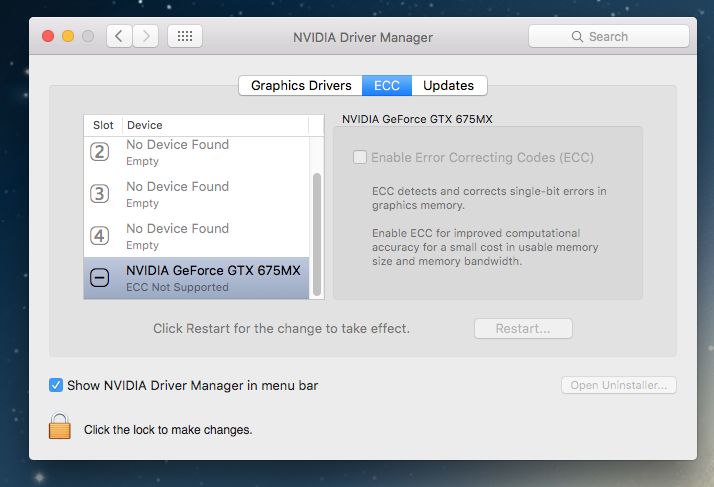714x487 pixels.
Task: Click the Show All grid icon
Action: pyautogui.click(x=185, y=36)
